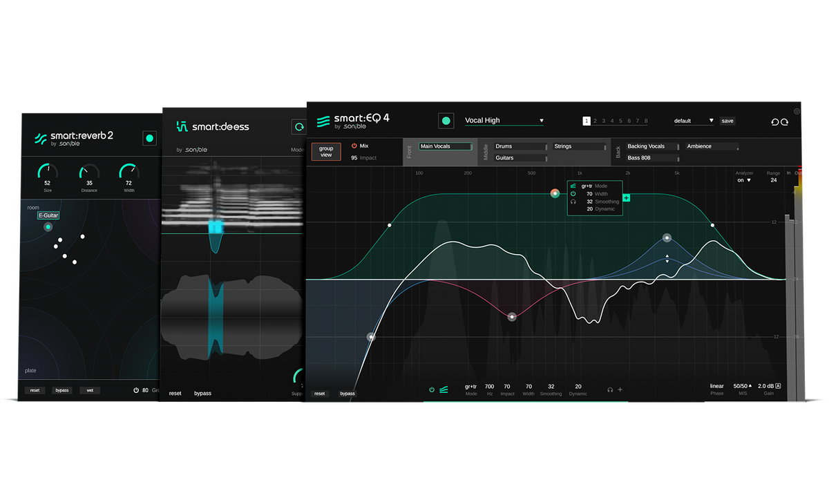Click the reset button in smart:EQ 4
Viewport: 829px width, 504px height.
coord(319,394)
